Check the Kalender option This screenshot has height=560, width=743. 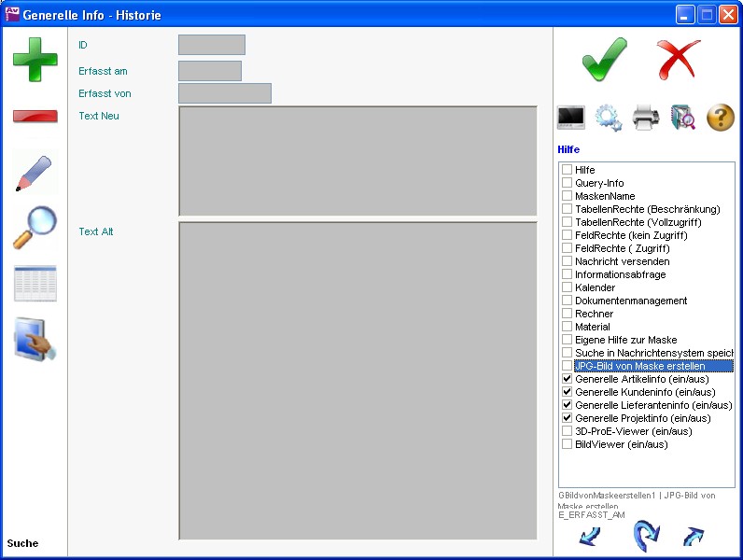point(567,288)
